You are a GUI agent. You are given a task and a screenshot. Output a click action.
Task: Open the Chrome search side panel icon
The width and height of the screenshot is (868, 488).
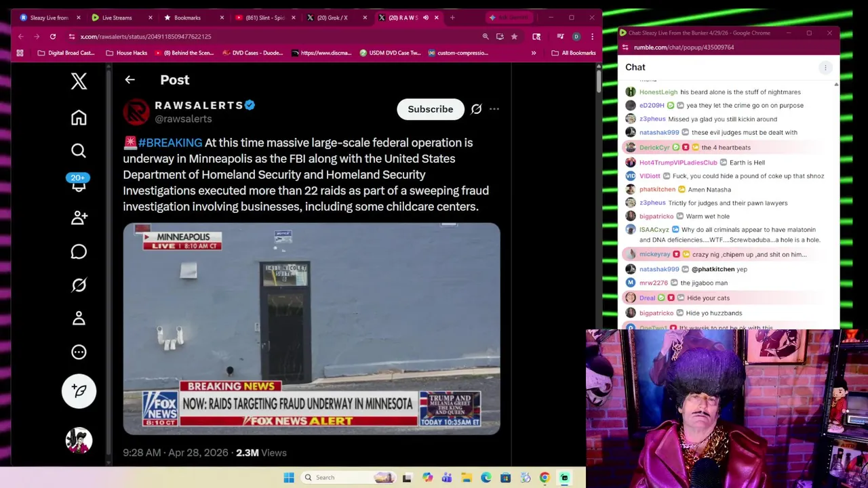tap(536, 37)
